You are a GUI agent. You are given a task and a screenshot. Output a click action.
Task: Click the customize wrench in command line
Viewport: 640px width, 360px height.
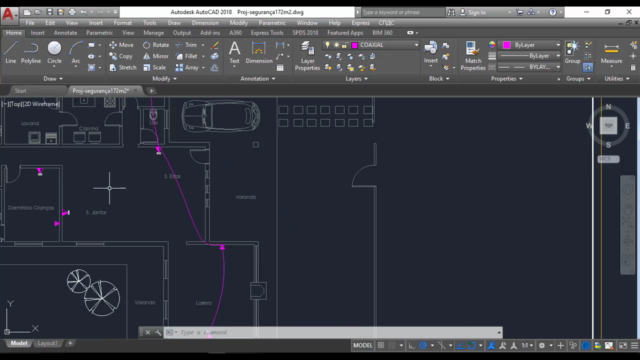[x=158, y=333]
